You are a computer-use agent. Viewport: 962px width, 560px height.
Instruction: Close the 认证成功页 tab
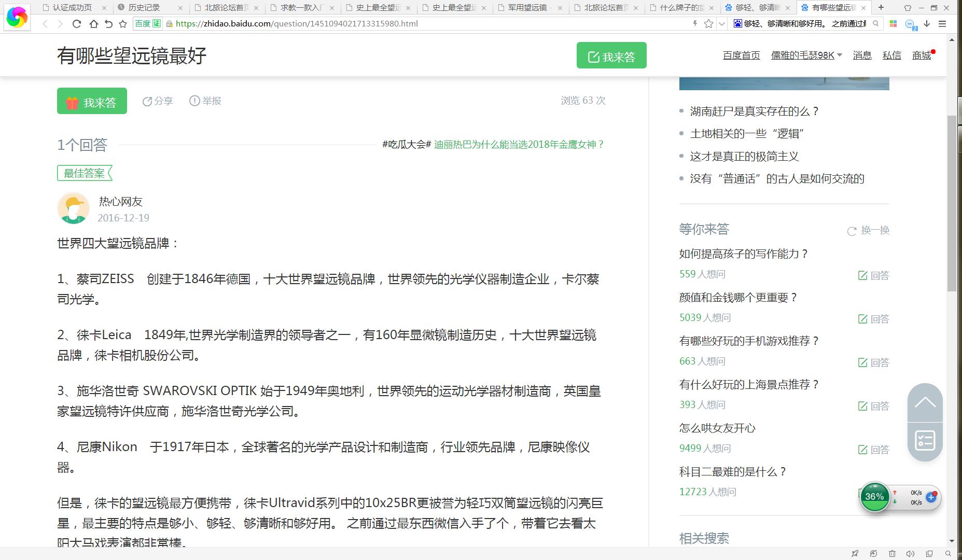(x=104, y=8)
